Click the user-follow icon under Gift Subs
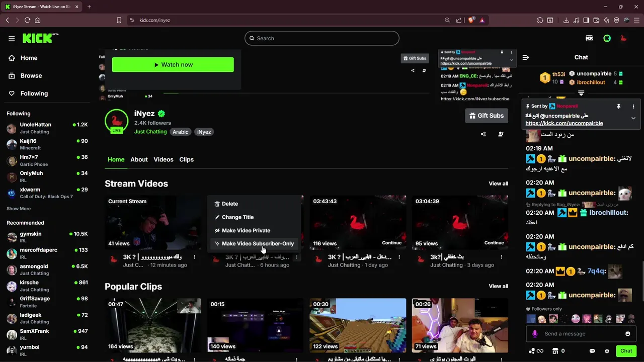The height and width of the screenshot is (362, 644). pos(501,134)
